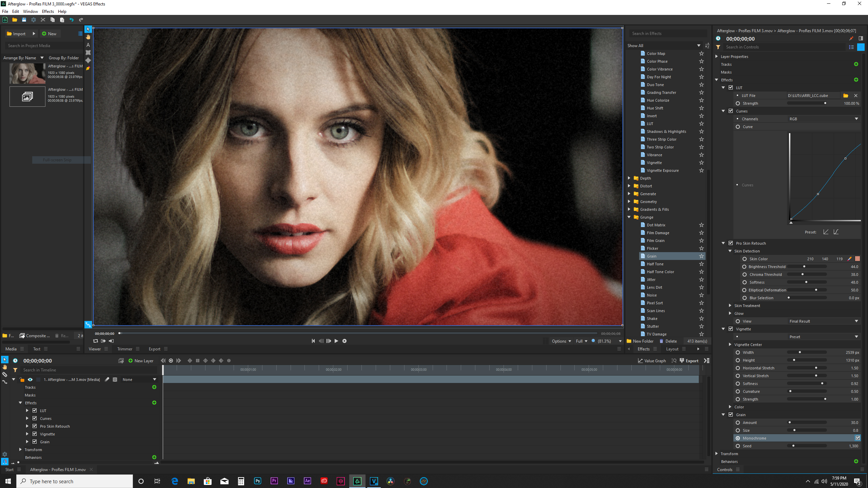The height and width of the screenshot is (488, 868).
Task: Open Photoshop from taskbar
Action: click(257, 481)
